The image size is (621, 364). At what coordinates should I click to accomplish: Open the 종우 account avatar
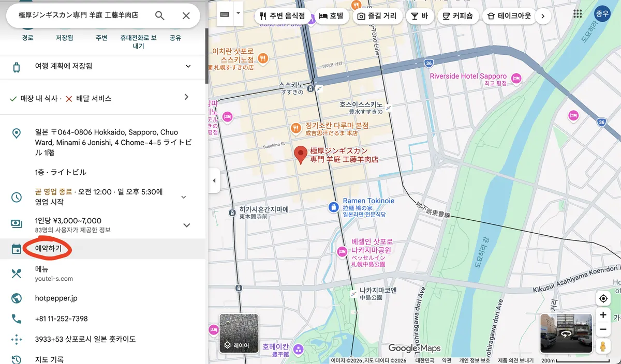[x=602, y=14]
